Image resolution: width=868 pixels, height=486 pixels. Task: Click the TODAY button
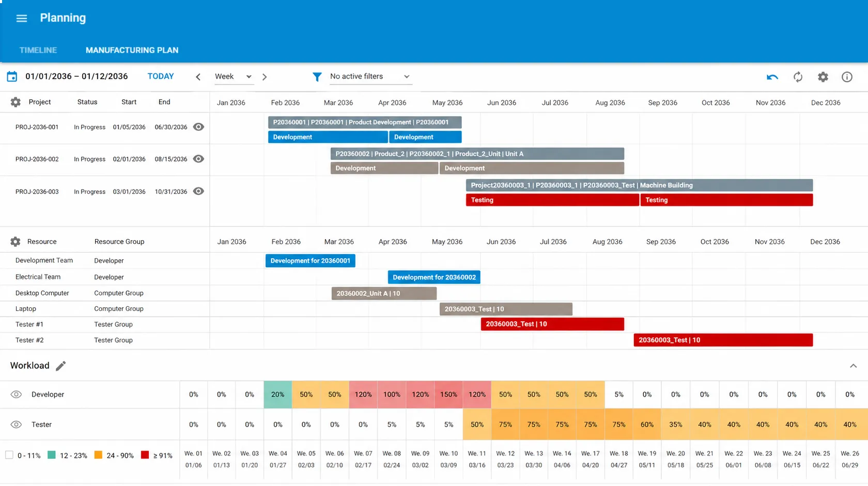(x=161, y=76)
